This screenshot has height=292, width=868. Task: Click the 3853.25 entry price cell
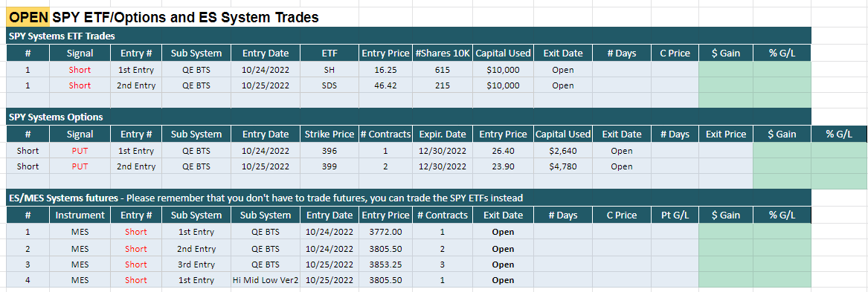(386, 265)
